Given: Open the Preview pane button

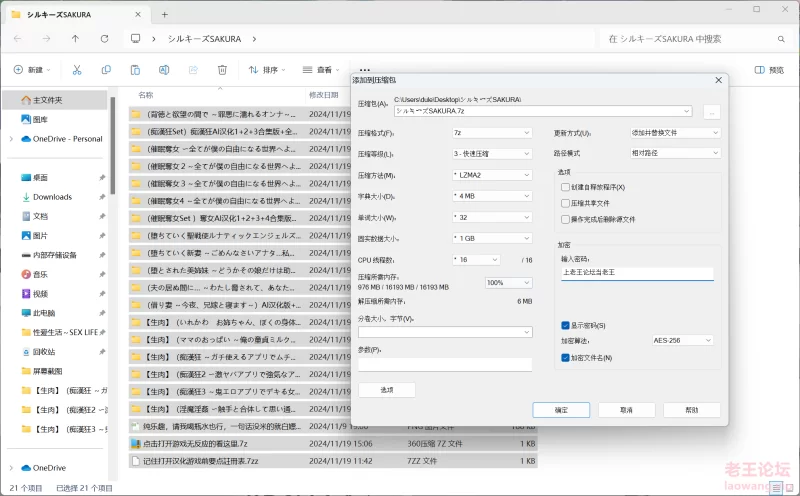Looking at the screenshot, I should (769, 70).
